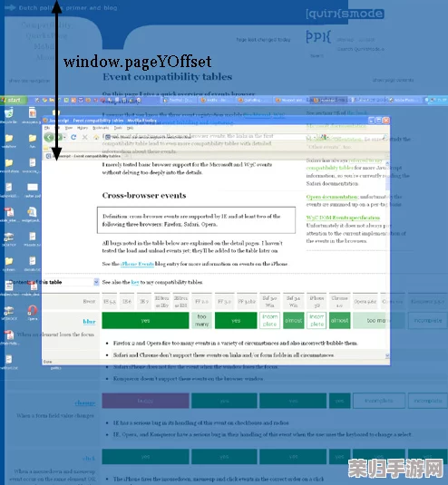The image size is (448, 485).
Task: Open the Recycle Bin desktop icon
Action: (9, 113)
